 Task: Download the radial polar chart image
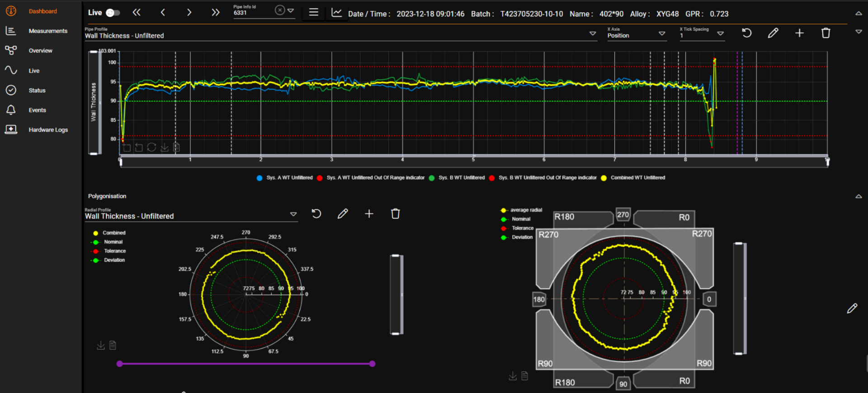[101, 346]
